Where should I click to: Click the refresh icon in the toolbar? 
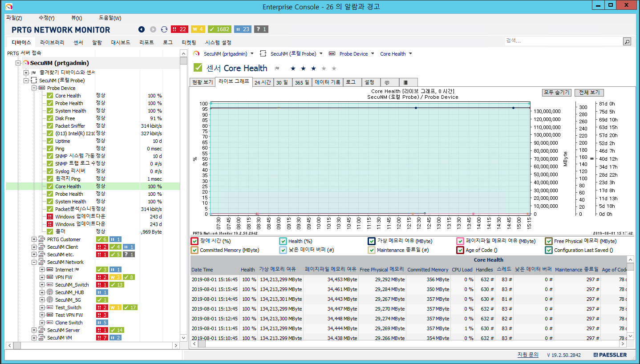point(164,29)
